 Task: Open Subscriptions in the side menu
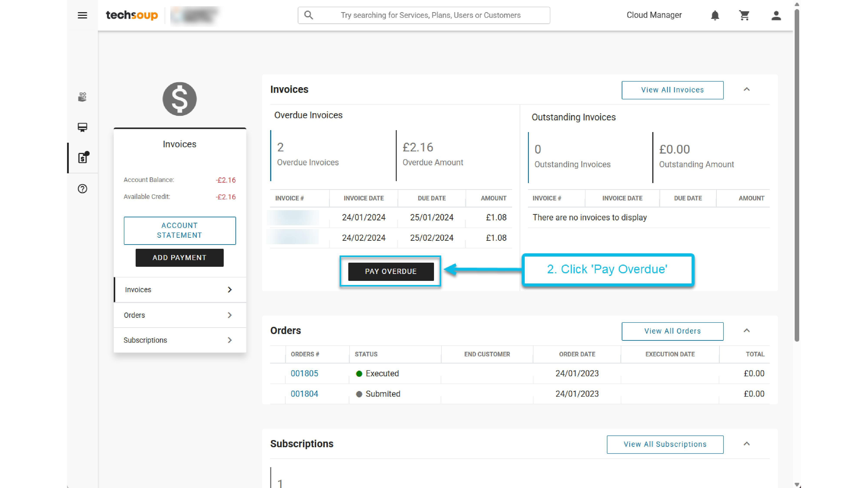(180, 340)
